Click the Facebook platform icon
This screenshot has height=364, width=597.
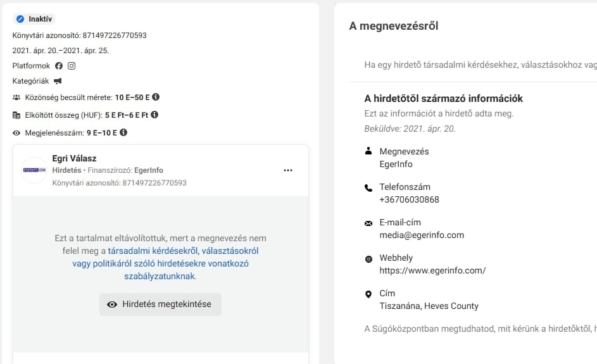tap(59, 66)
